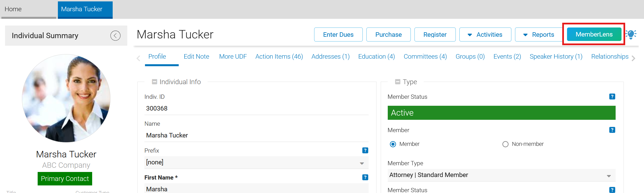Expand the Activities dropdown button

click(485, 35)
